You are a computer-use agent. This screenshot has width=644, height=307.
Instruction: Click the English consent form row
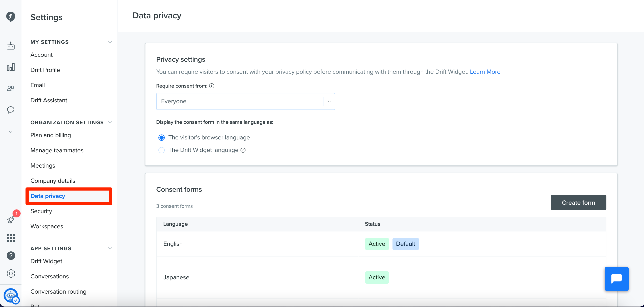(x=381, y=244)
